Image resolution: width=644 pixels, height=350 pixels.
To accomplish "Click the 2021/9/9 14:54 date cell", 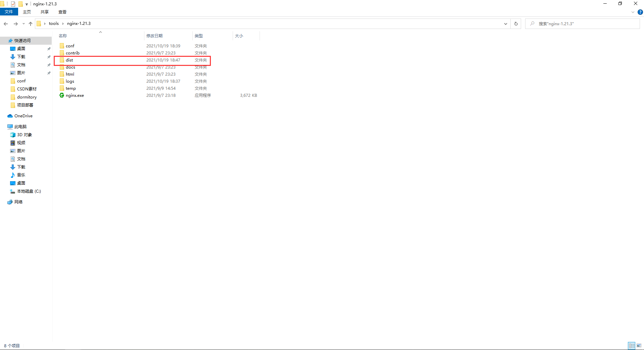I will [161, 88].
